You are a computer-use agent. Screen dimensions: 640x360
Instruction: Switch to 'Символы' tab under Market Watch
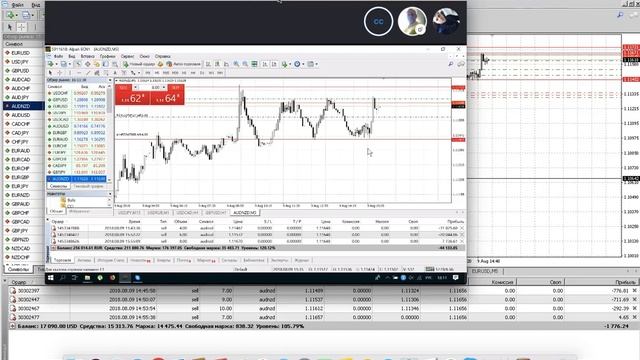tap(58, 186)
